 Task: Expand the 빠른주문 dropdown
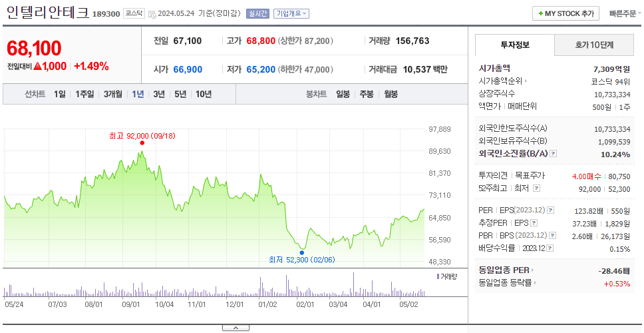pyautogui.click(x=625, y=13)
